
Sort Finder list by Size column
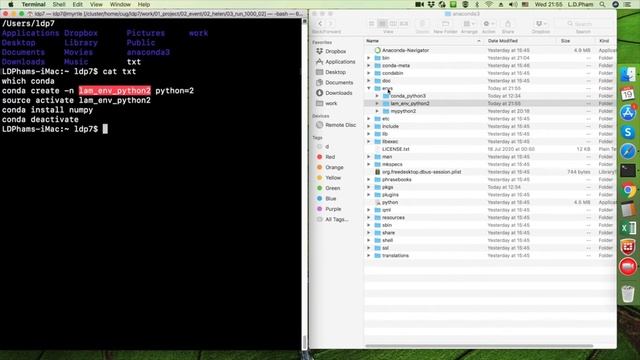[x=575, y=41]
